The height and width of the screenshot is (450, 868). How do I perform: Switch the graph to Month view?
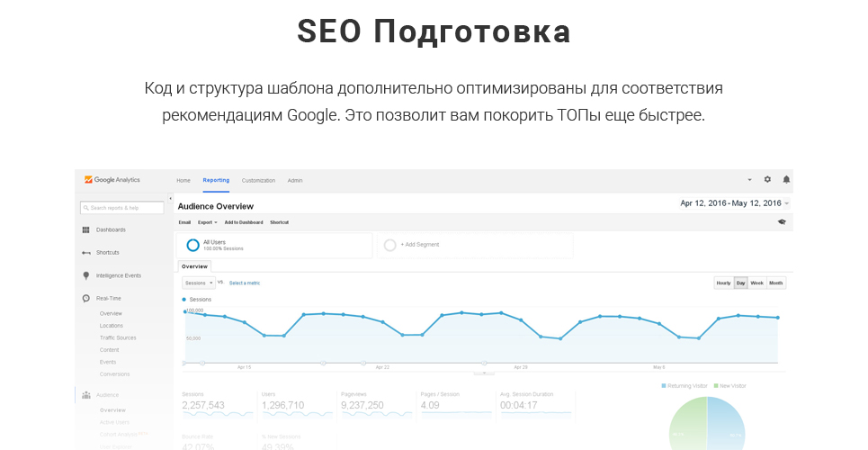click(776, 283)
